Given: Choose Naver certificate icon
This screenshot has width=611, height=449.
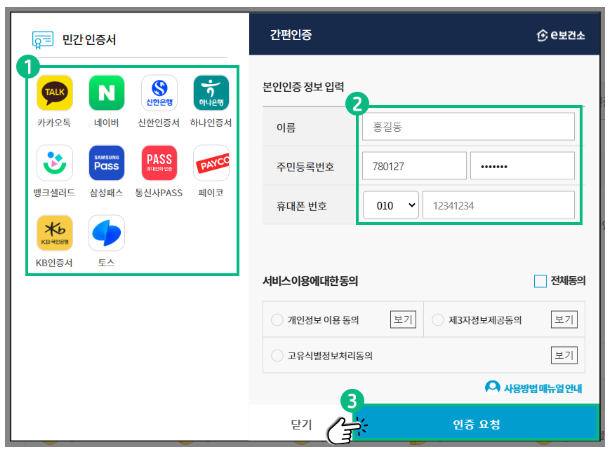Looking at the screenshot, I should tap(107, 93).
